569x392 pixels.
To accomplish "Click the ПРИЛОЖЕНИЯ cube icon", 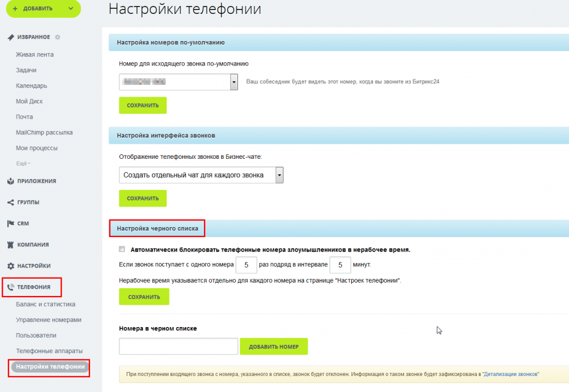I will click(x=11, y=181).
